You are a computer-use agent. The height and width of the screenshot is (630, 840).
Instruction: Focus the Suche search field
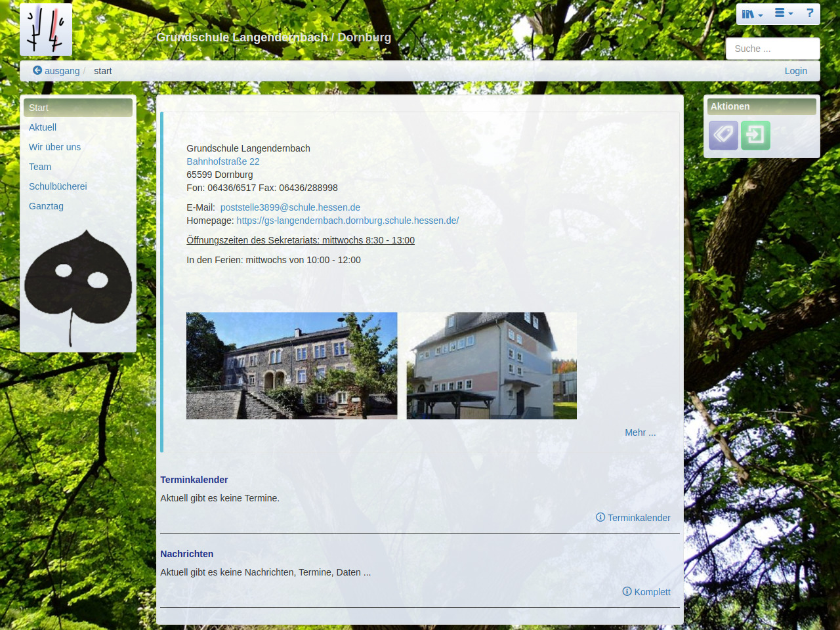(x=772, y=49)
